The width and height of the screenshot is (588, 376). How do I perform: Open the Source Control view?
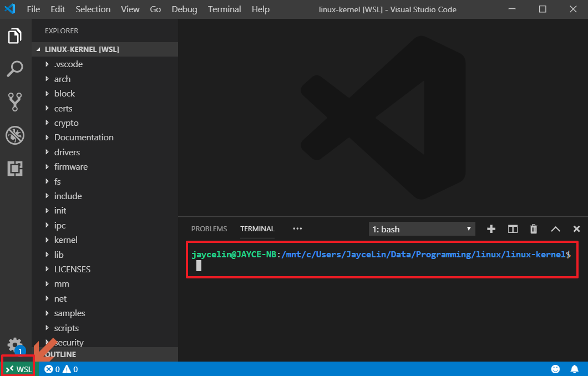(x=15, y=101)
